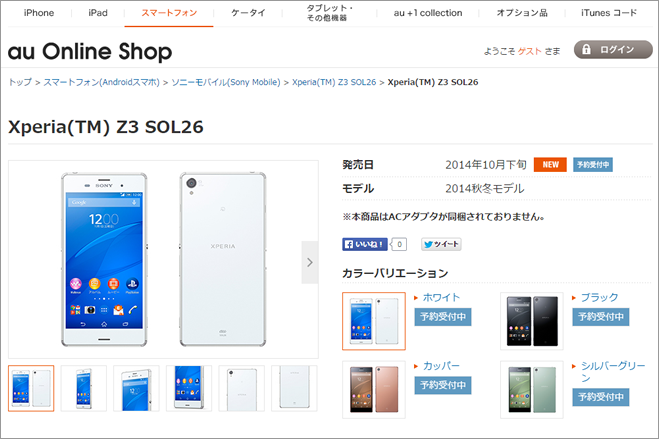
Task: Choose the ホワイト color variation image
Action: [x=374, y=321]
